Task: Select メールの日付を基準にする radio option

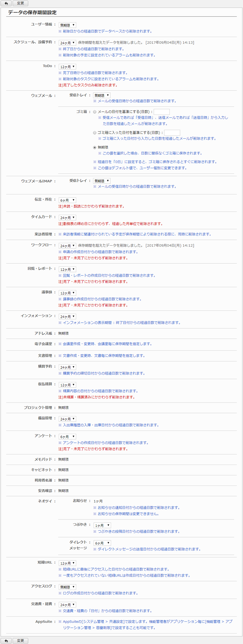Action: (x=95, y=112)
